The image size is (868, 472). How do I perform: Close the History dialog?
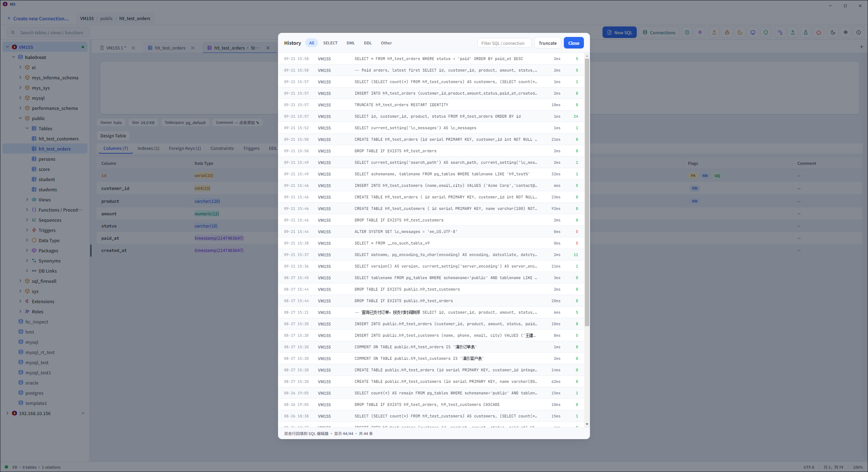click(x=574, y=43)
